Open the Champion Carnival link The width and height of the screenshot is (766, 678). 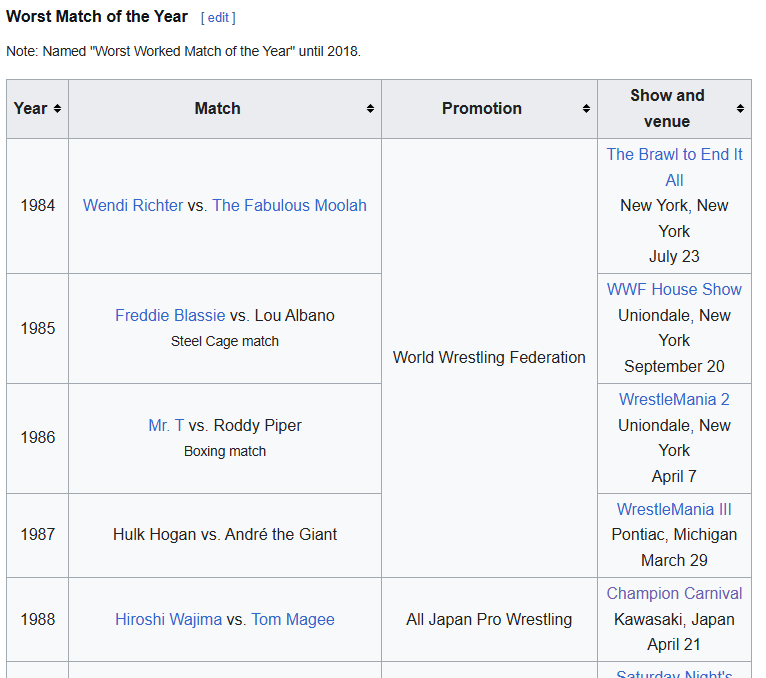pos(674,593)
